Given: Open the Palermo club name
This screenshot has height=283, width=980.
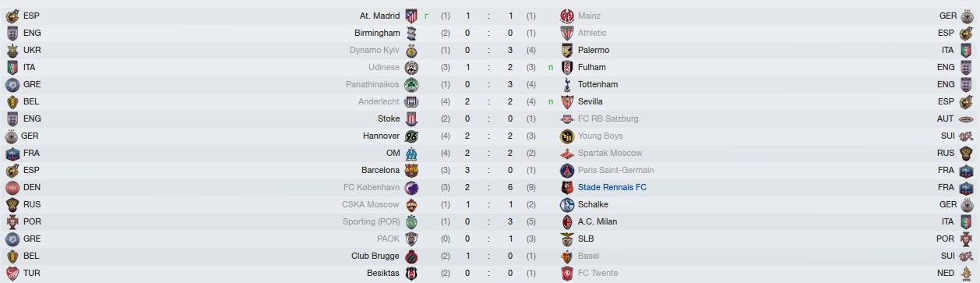Looking at the screenshot, I should pyautogui.click(x=594, y=50).
